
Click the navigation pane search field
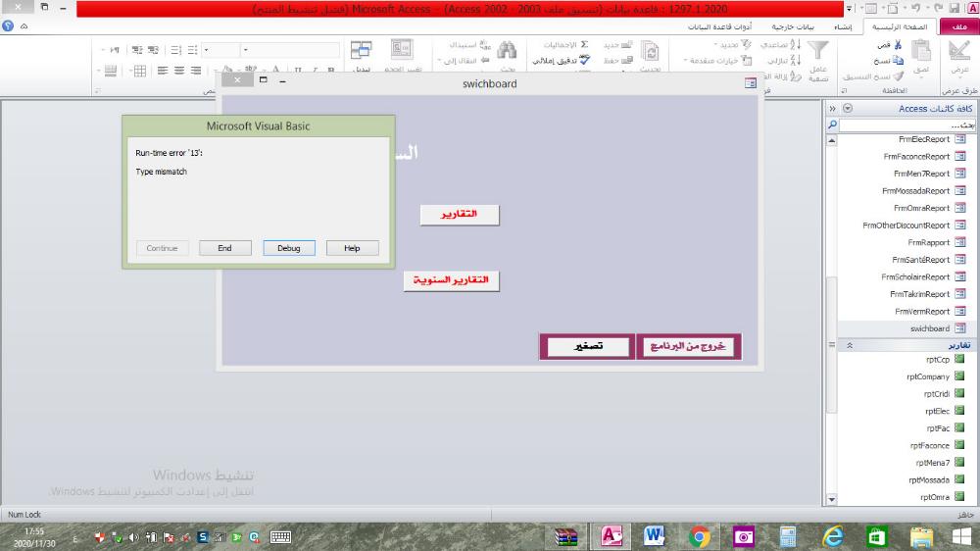[x=906, y=125]
